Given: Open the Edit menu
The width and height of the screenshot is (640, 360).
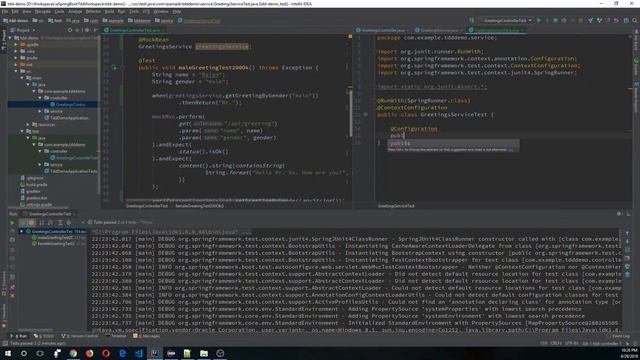Looking at the screenshot, I should point(15,11).
